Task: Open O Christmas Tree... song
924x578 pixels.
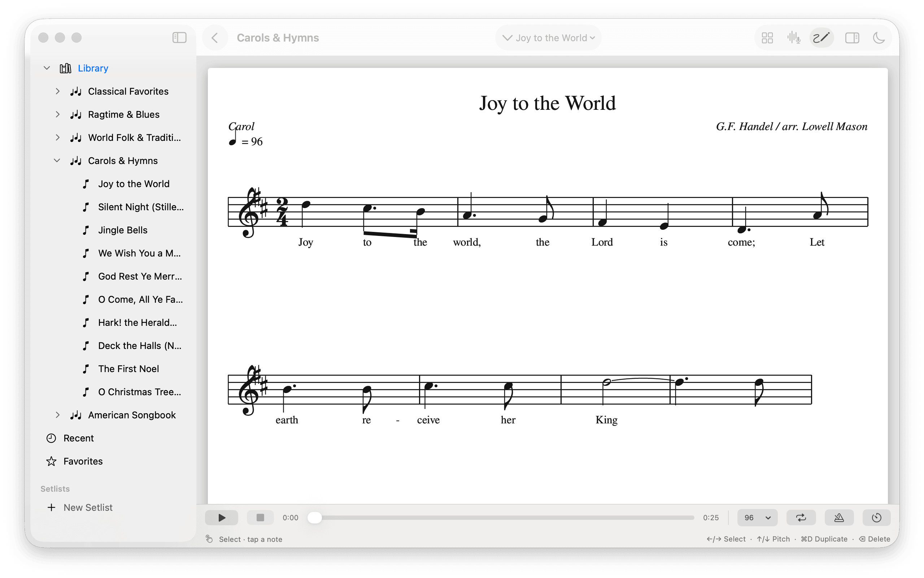Action: (139, 392)
